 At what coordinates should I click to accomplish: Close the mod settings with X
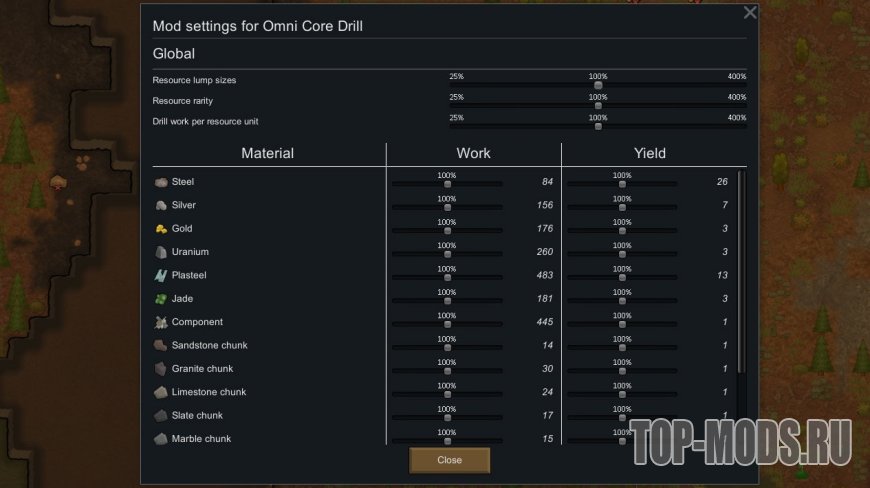pyautogui.click(x=750, y=13)
